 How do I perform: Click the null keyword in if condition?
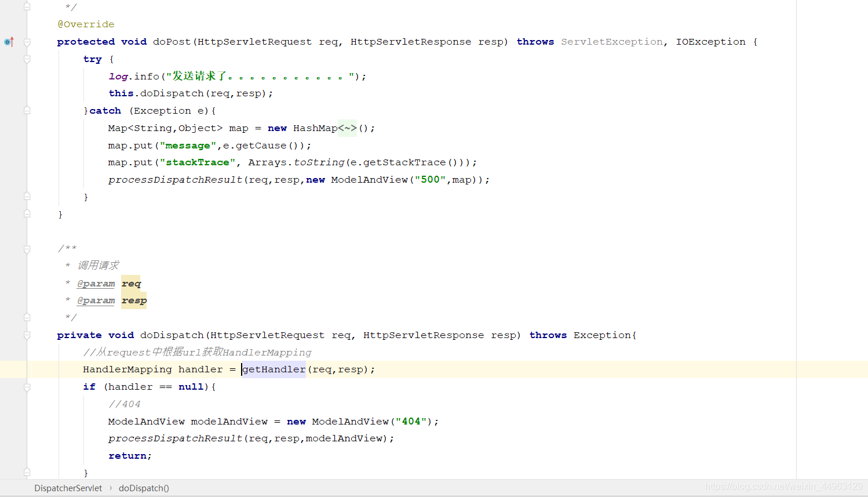tap(191, 387)
